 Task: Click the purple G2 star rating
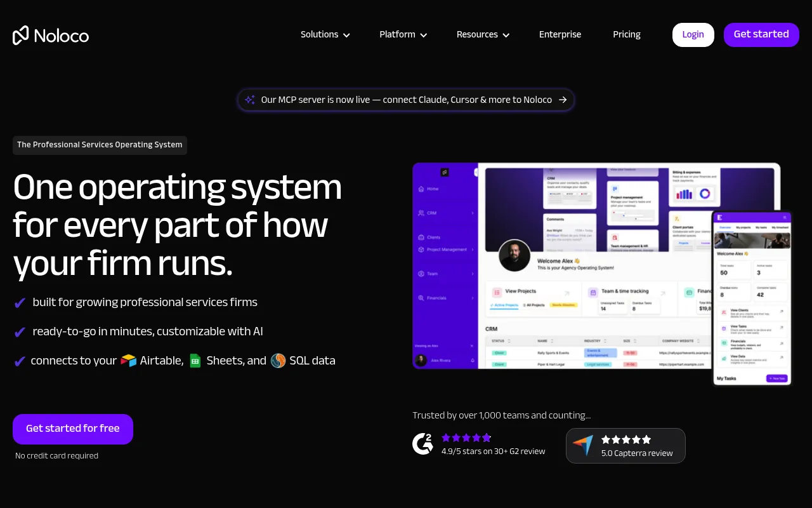(x=466, y=438)
